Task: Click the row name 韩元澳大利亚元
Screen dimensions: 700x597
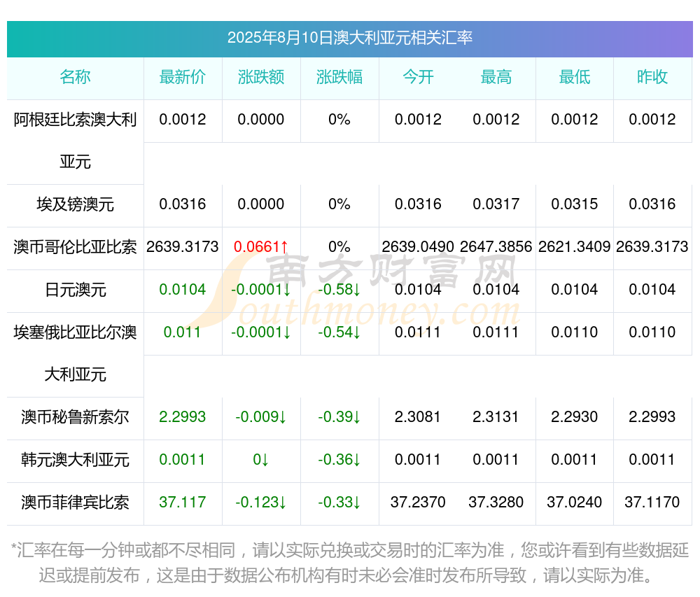Action: pyautogui.click(x=75, y=460)
